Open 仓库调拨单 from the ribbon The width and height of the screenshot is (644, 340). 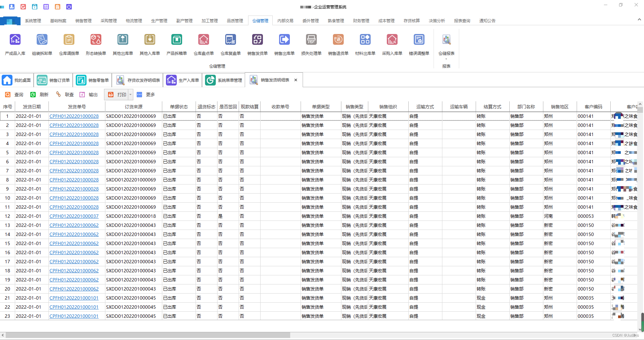69,44
